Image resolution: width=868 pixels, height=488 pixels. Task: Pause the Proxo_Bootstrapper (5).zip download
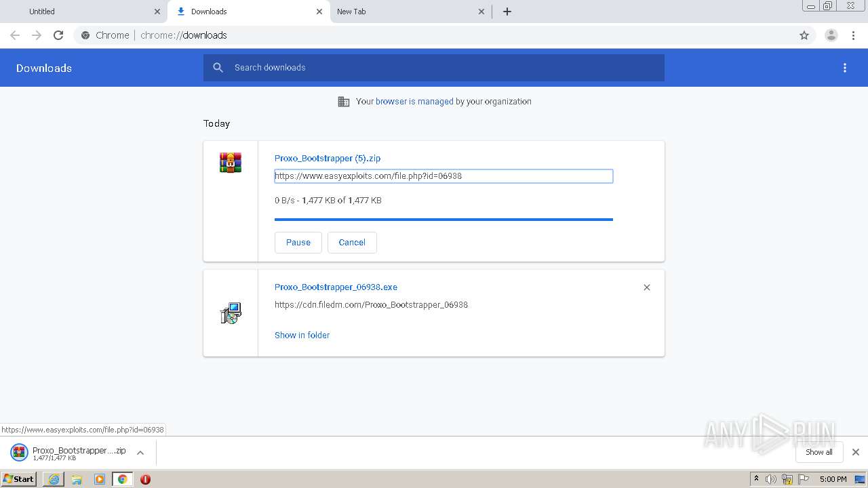coord(298,243)
